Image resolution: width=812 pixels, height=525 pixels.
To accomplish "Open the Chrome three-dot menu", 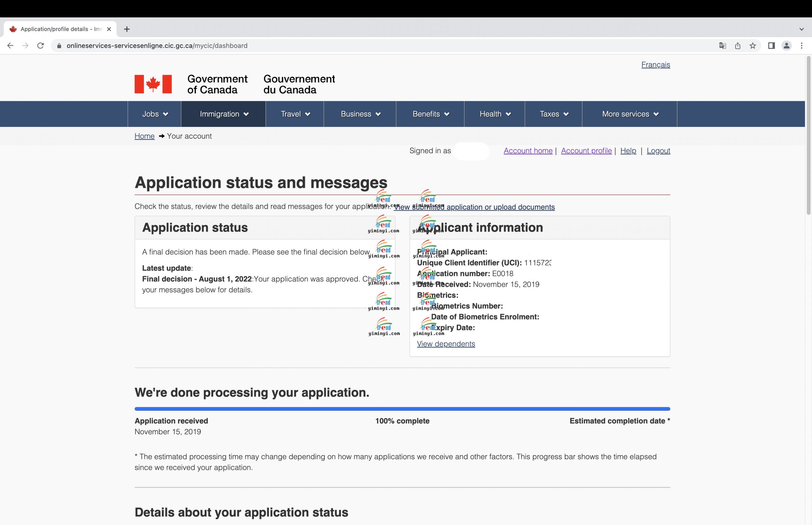I will tap(802, 46).
